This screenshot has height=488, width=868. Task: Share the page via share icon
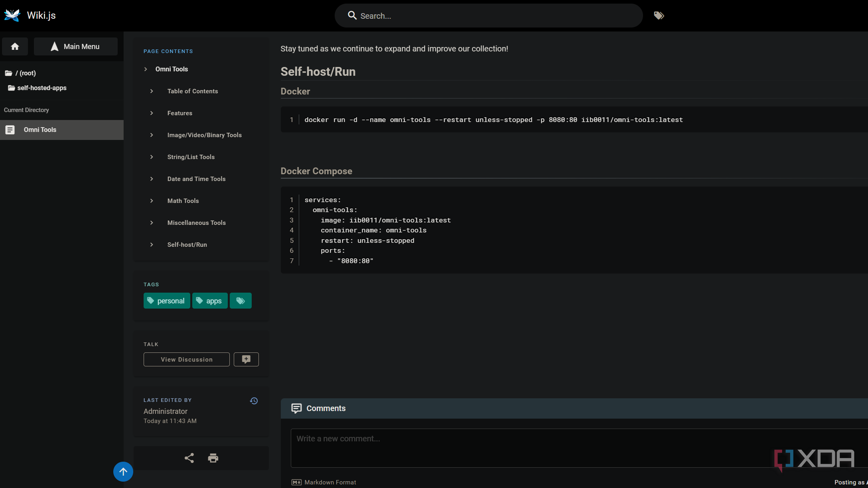[189, 458]
